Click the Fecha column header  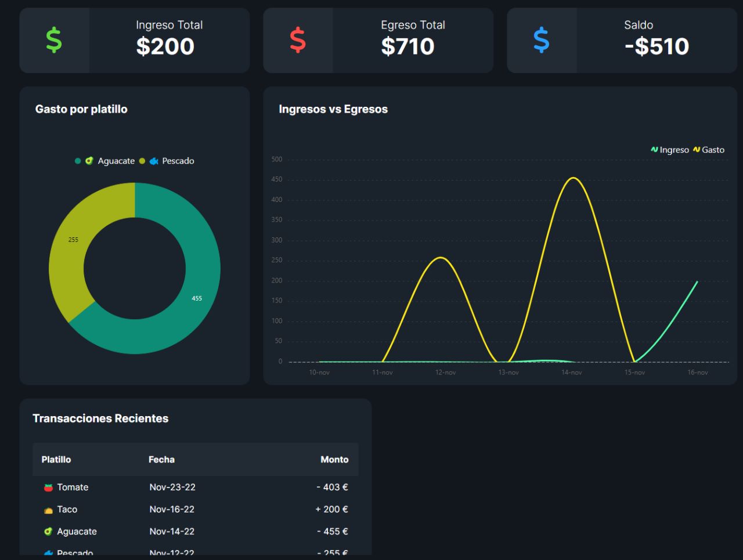161,460
